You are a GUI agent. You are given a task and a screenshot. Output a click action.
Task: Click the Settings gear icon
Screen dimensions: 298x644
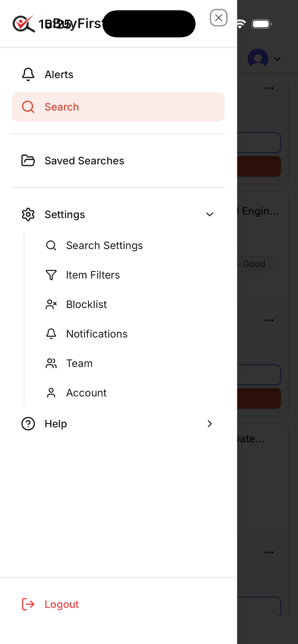coord(28,214)
